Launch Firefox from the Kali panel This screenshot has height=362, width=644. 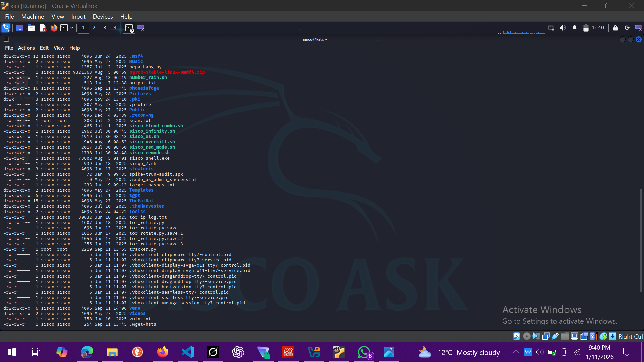click(54, 28)
